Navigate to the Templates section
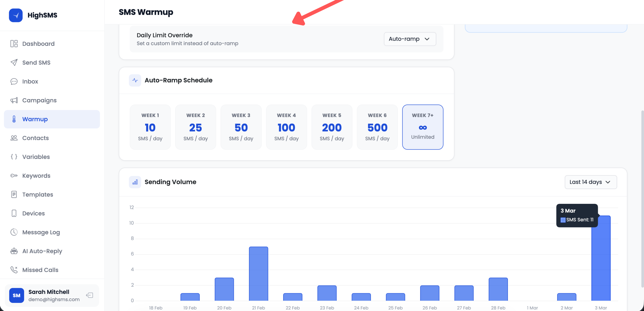This screenshot has height=311, width=644. click(38, 194)
